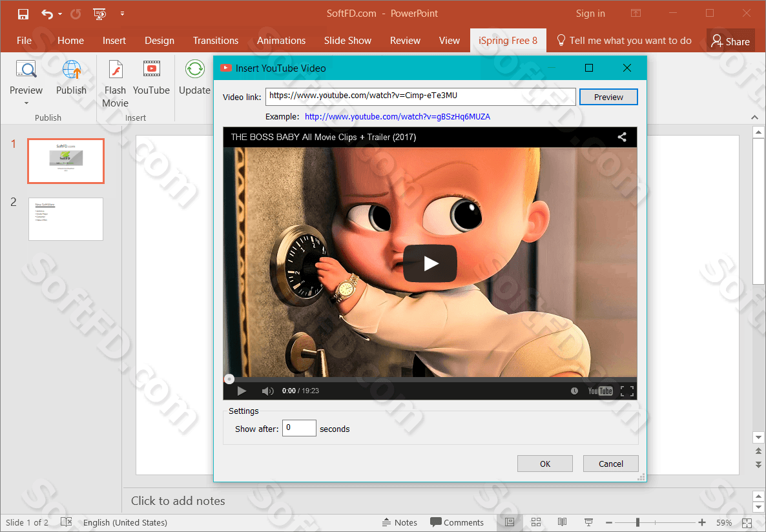Click Tell me what you want to do
Image resolution: width=766 pixels, height=532 pixels.
(625, 41)
